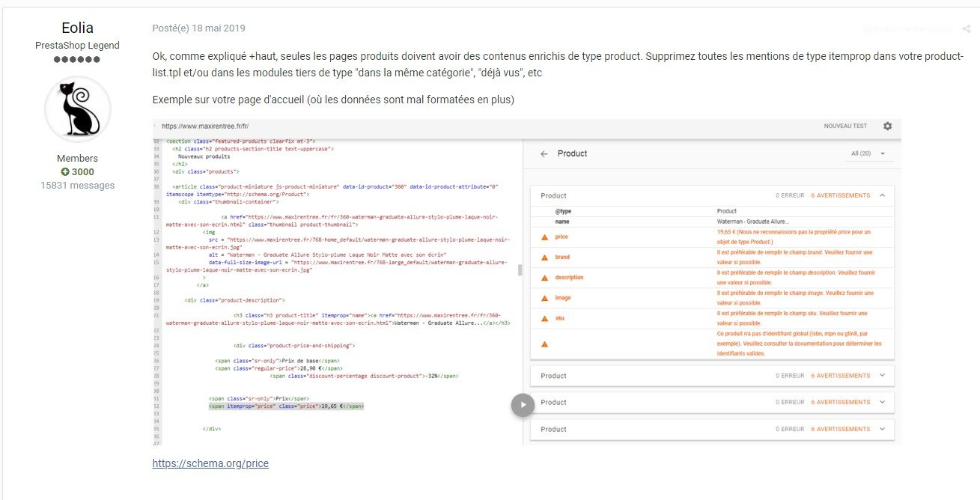
Task: Click warning triangle next to brand
Action: [544, 257]
